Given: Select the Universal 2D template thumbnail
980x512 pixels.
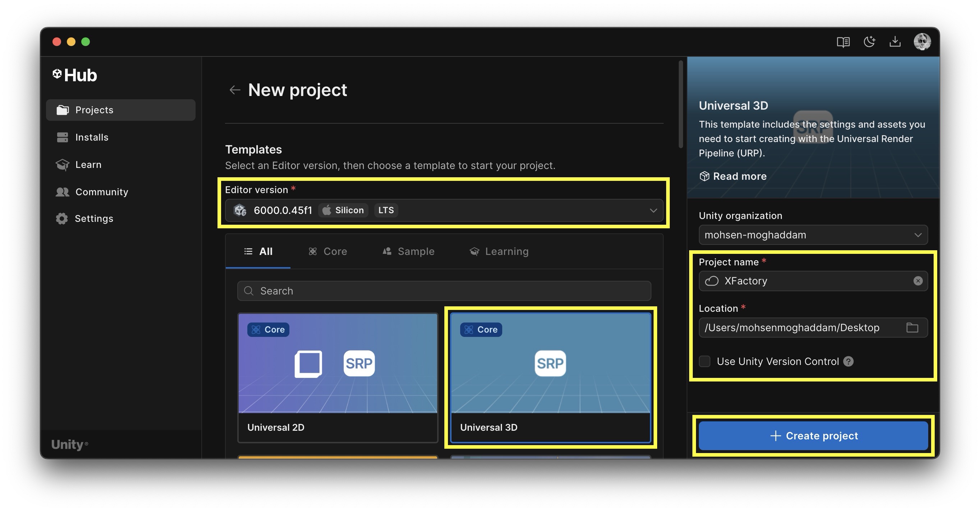Looking at the screenshot, I should click(x=338, y=363).
